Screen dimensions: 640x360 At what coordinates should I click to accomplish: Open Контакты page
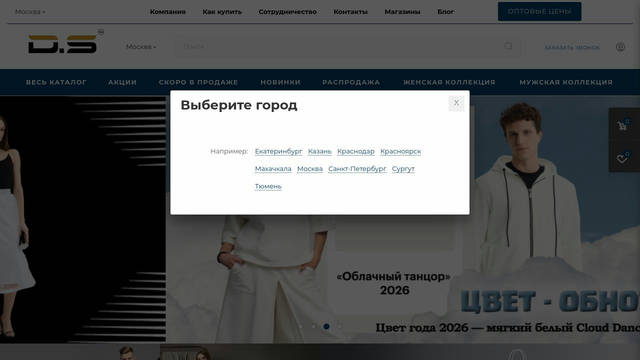[x=351, y=12]
